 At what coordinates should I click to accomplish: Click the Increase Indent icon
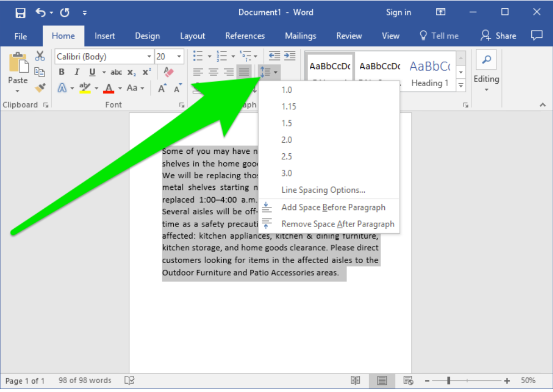point(289,56)
